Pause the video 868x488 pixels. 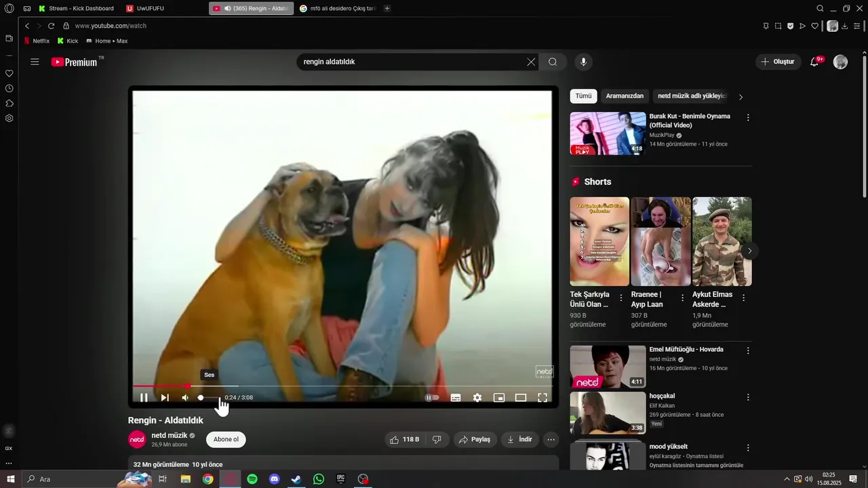tap(144, 398)
